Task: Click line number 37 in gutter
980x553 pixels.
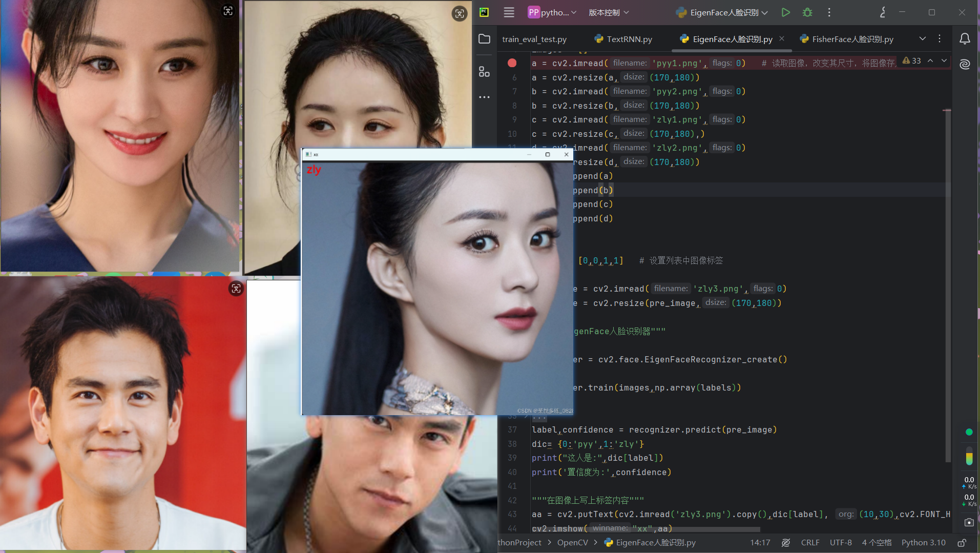Action: coord(512,430)
